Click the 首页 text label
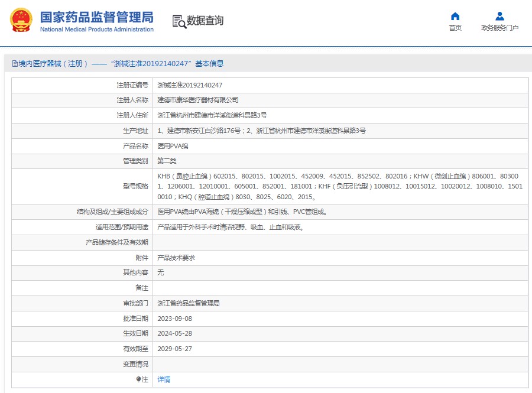Viewport: 532px width, 393px height. coord(455,28)
